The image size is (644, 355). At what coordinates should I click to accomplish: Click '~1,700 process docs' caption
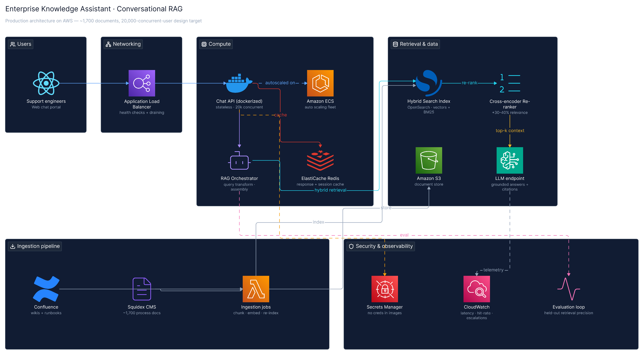pos(142,313)
